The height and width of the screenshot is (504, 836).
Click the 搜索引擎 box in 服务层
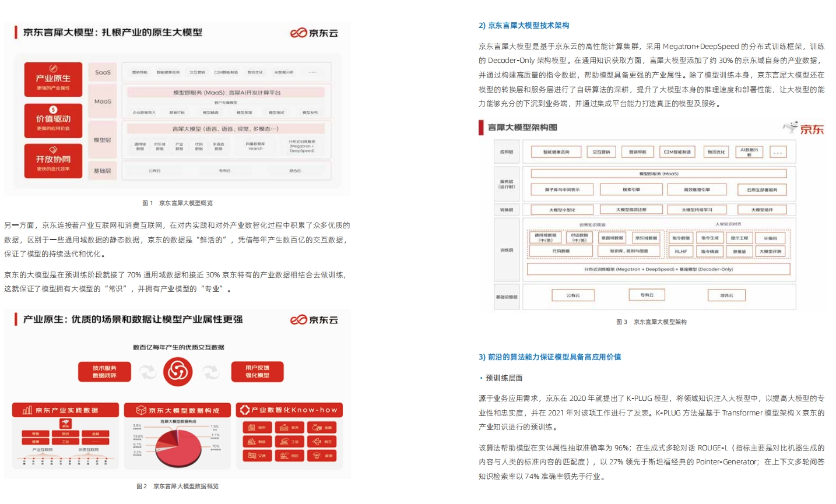tap(631, 190)
